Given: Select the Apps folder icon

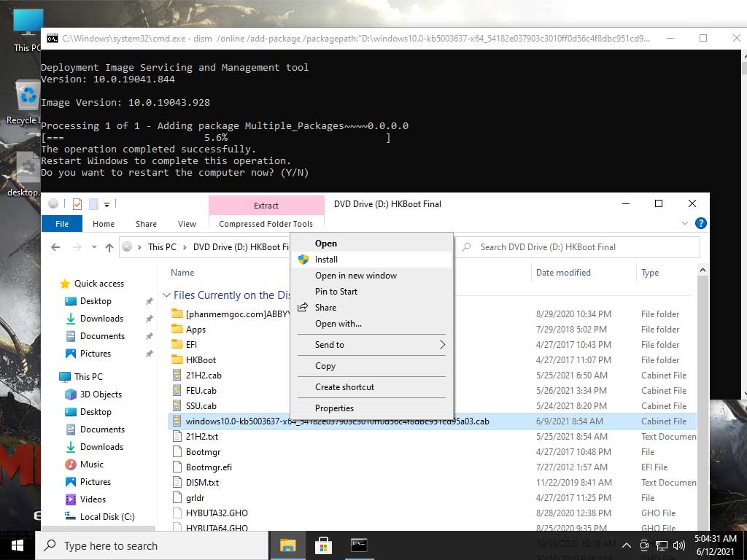Looking at the screenshot, I should coord(177,329).
